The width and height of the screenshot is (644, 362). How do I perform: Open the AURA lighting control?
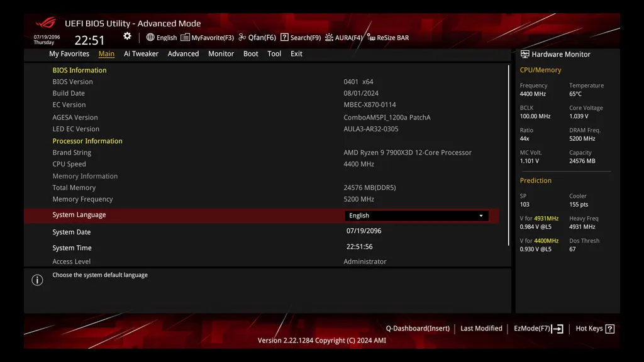click(343, 37)
